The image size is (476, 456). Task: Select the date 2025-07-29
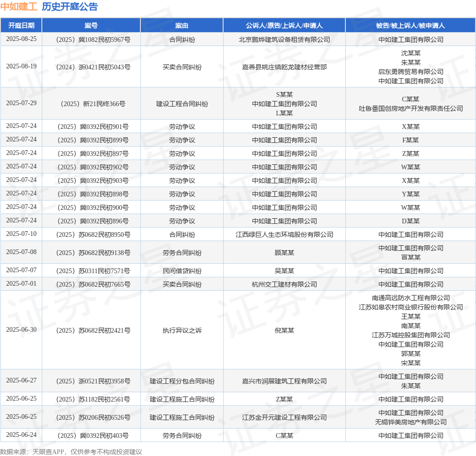pos(21,103)
